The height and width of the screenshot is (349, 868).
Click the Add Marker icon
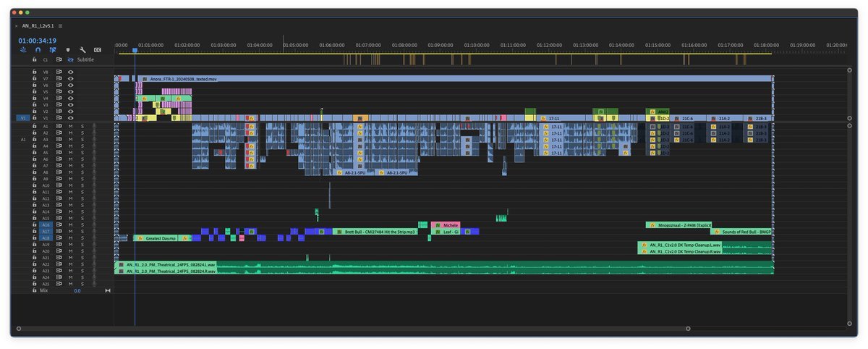[x=68, y=50]
